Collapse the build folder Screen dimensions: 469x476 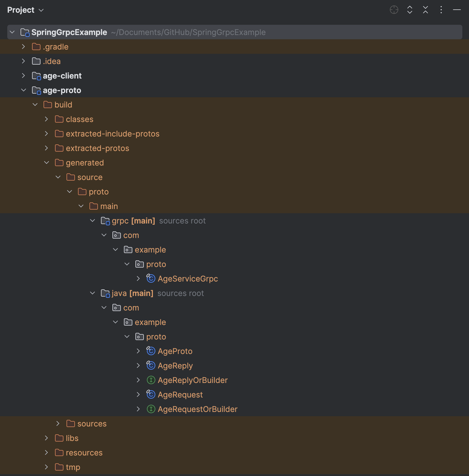tap(35, 104)
